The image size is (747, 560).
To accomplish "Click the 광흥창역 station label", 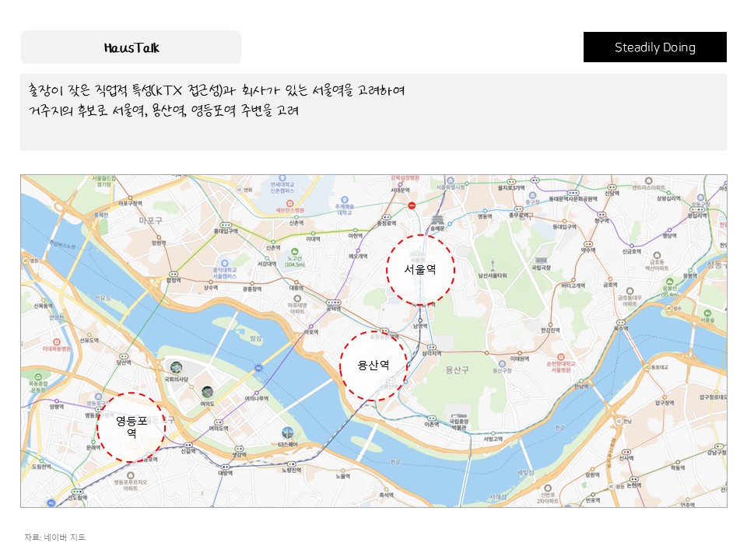I will pos(252,289).
